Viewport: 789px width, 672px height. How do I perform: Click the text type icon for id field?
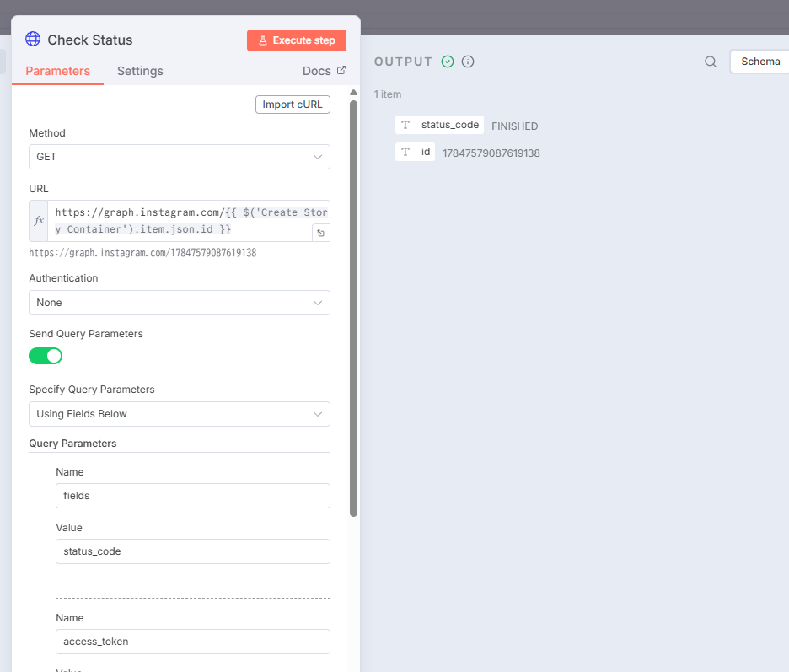[x=405, y=152]
